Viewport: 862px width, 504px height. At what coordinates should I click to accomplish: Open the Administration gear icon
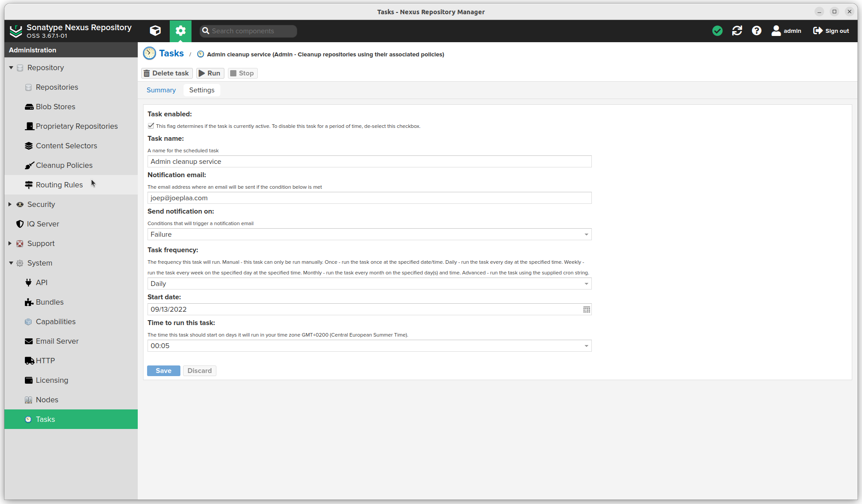click(x=180, y=31)
